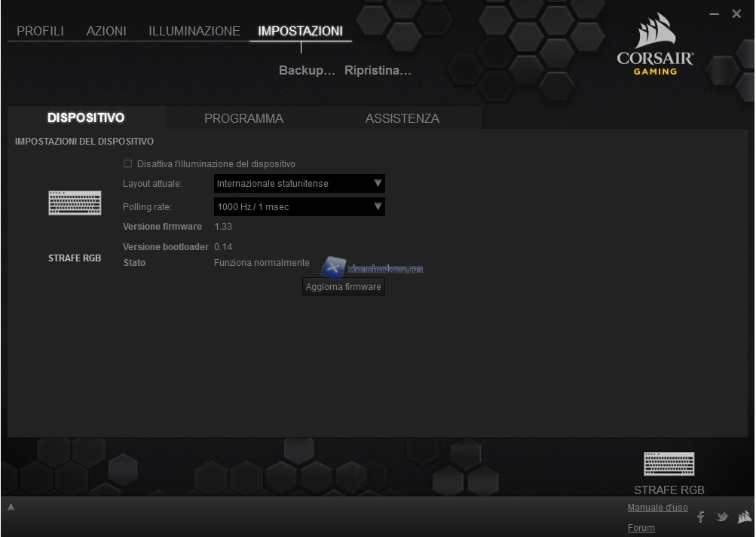The height and width of the screenshot is (537, 756).
Task: Open the Polling rate dropdown
Action: point(299,206)
